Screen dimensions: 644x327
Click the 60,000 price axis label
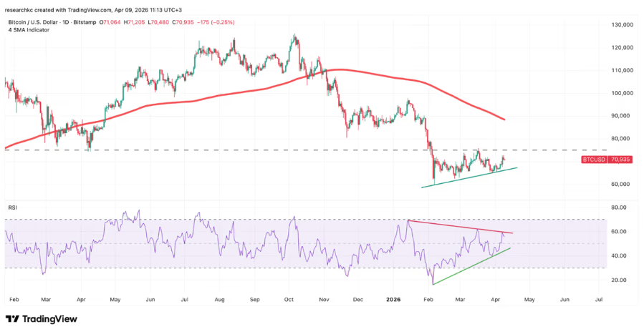(620, 184)
